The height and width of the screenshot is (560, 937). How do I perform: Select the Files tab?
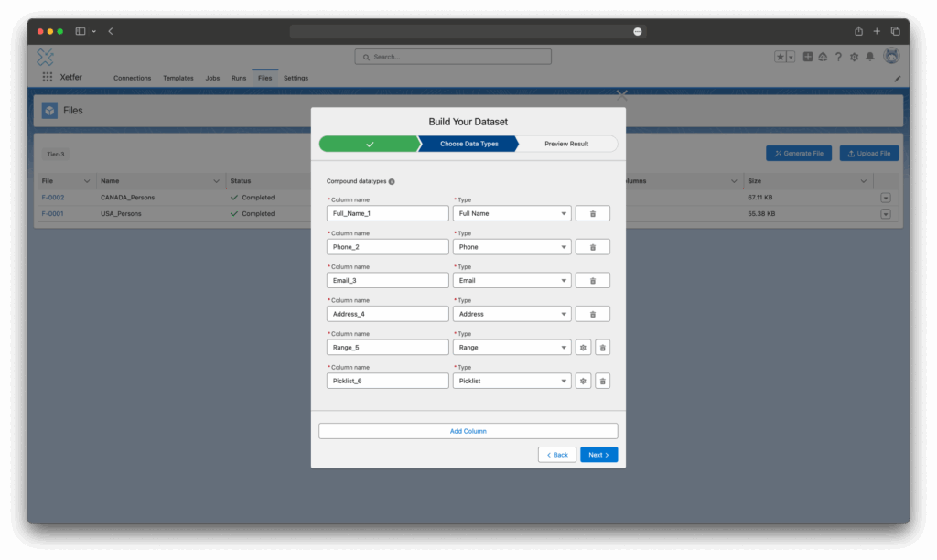(264, 79)
